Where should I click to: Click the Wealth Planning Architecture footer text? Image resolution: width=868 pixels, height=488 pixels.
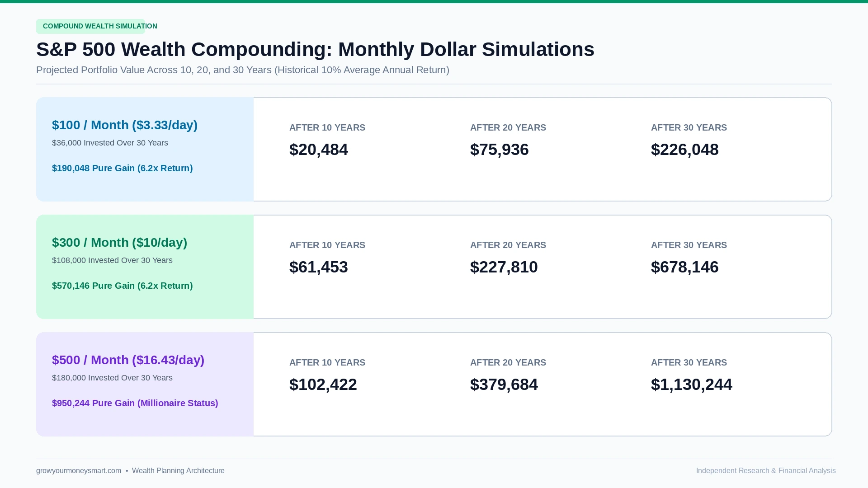point(178,471)
